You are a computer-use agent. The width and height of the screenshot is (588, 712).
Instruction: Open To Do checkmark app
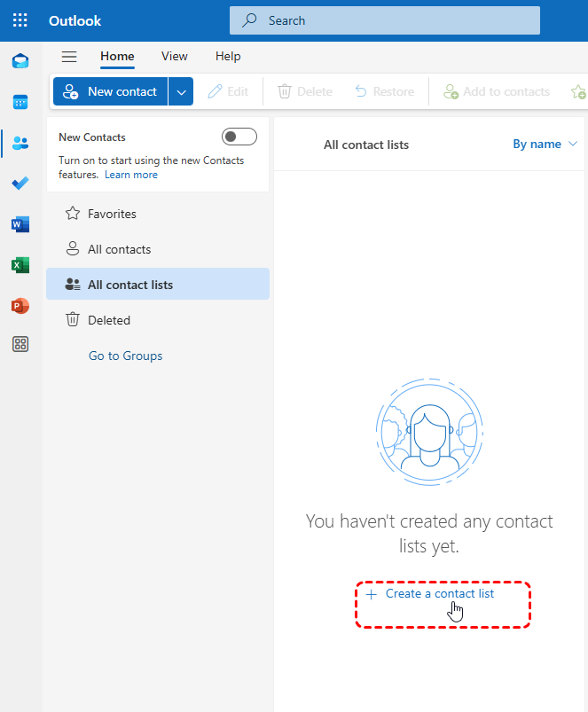point(20,184)
